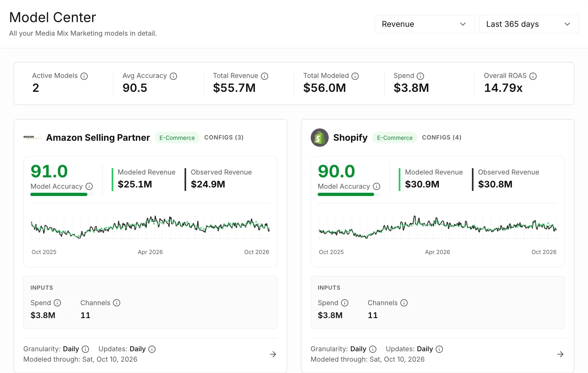Click Shopify card Updates info icon

[439, 349]
